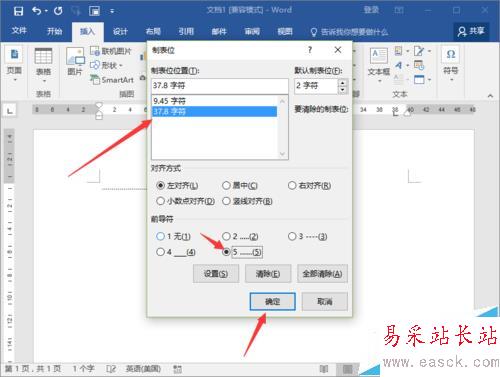Click the Object insert window icon
The width and height of the screenshot is (500, 377).
click(419, 80)
